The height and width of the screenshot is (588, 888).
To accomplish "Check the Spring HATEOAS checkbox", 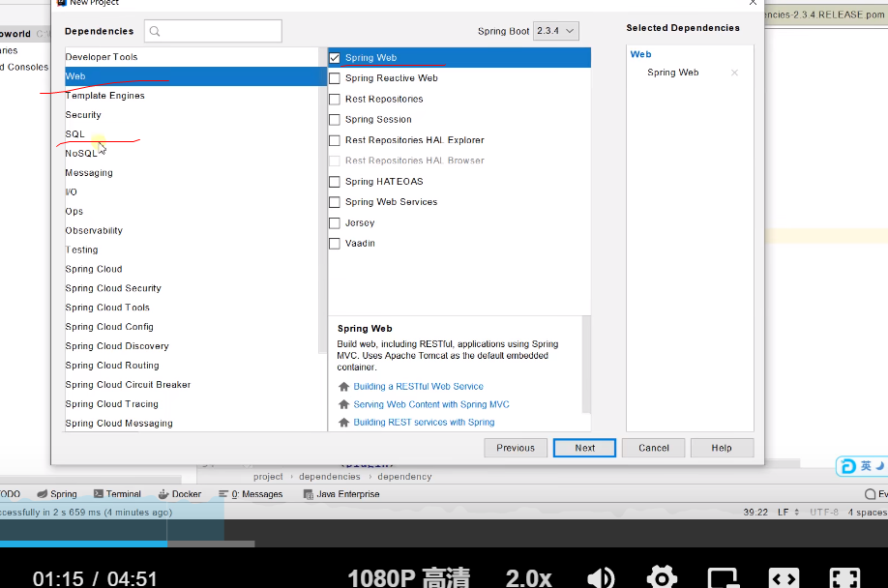I will 335,182.
